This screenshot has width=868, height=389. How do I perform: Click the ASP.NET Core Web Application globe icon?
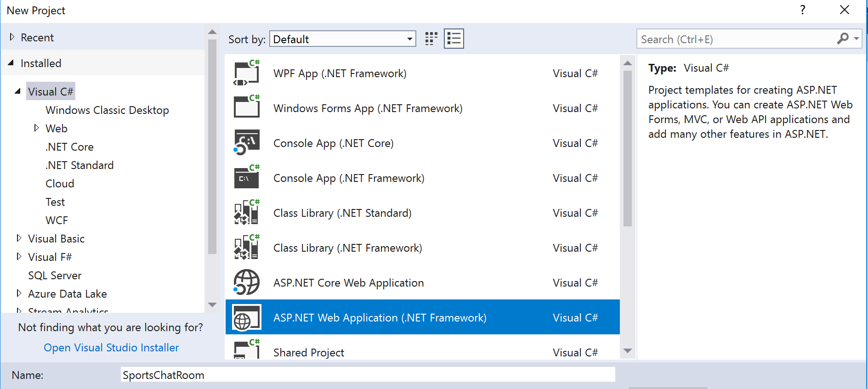pos(247,282)
